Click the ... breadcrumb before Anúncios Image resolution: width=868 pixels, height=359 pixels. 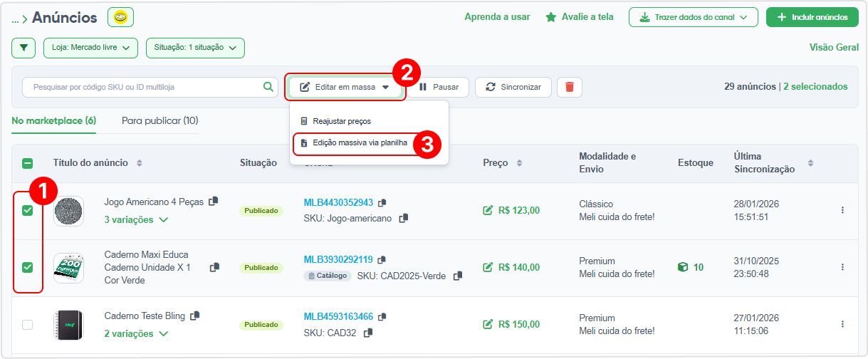pyautogui.click(x=16, y=19)
